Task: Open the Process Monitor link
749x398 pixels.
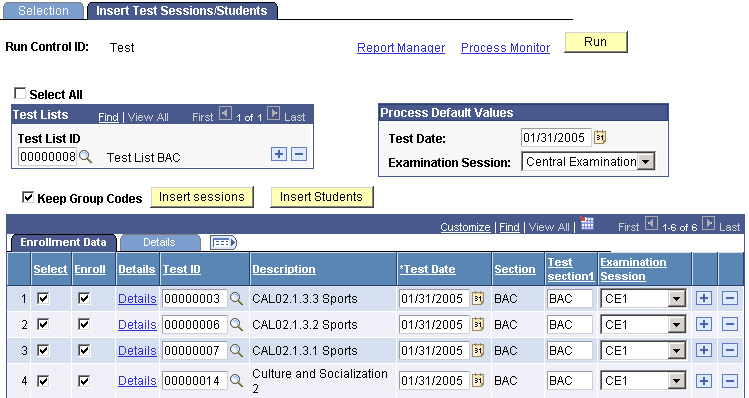Action: click(505, 48)
